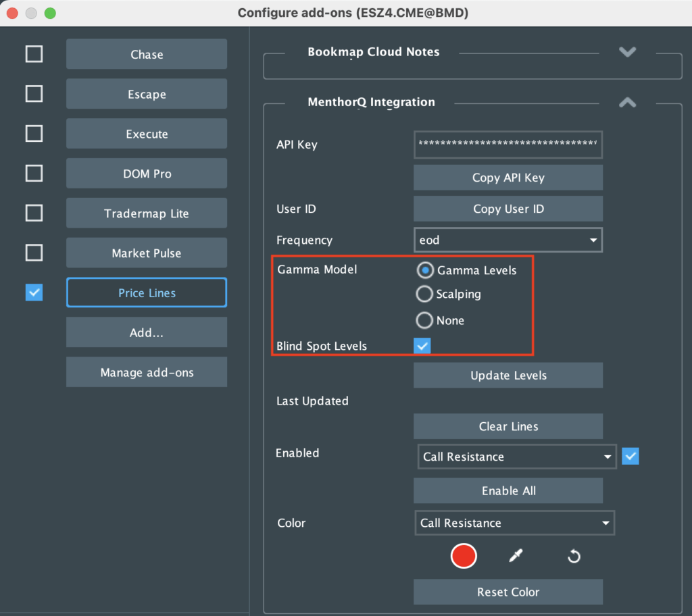Tick the DOM Pro add-on checkbox
The width and height of the screenshot is (692, 616).
coord(34,173)
